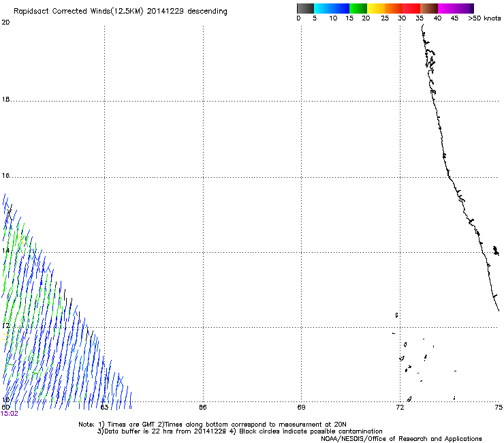Click the yellow 20-25 knots color bar segment
The height and width of the screenshot is (443, 504).
pyautogui.click(x=376, y=8)
